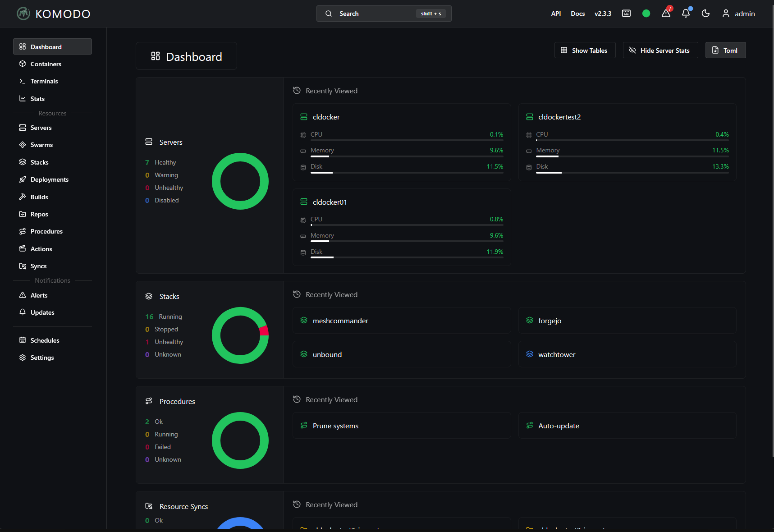Click the Syncs sidebar icon
Viewport: 774px width, 532px height.
(x=23, y=266)
